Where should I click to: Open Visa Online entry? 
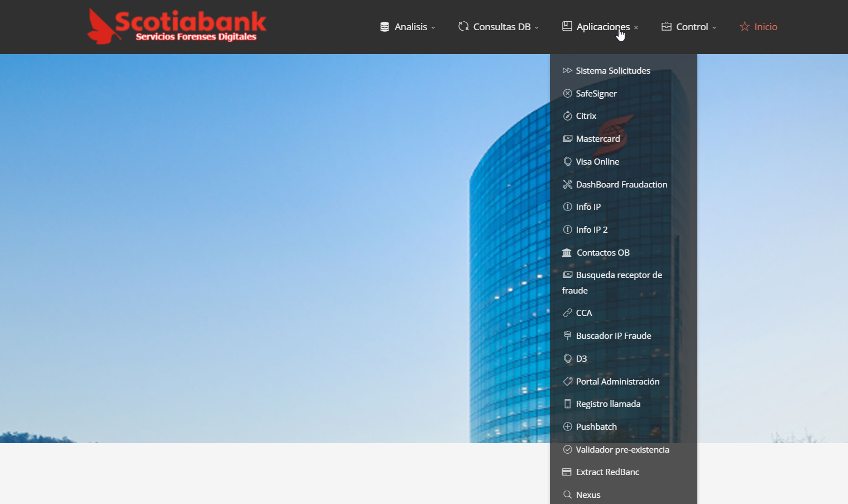[x=597, y=161]
